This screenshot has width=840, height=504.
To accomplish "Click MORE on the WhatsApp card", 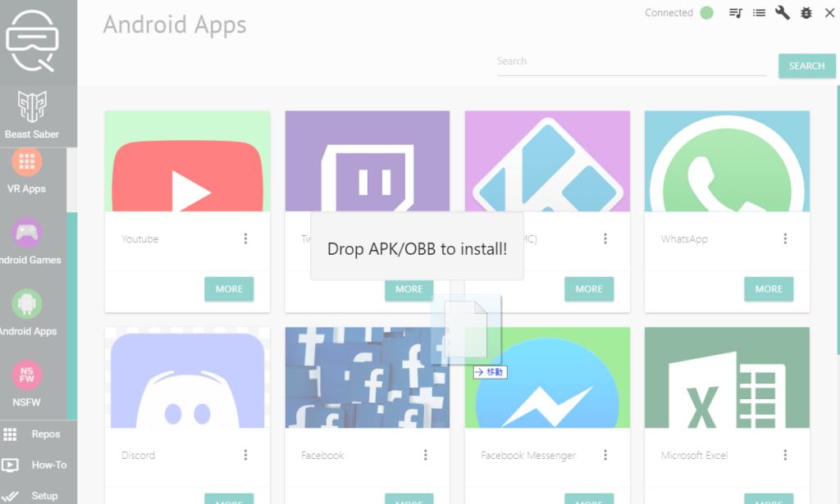I will point(769,289).
